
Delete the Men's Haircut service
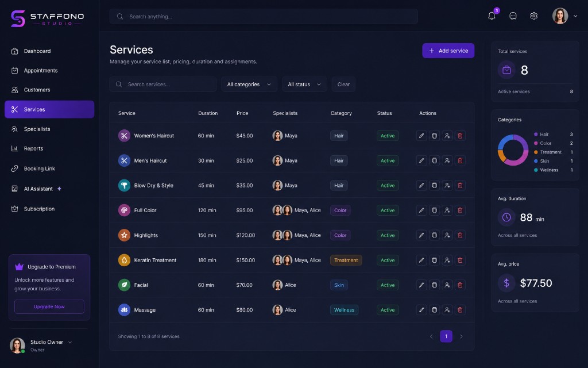460,160
